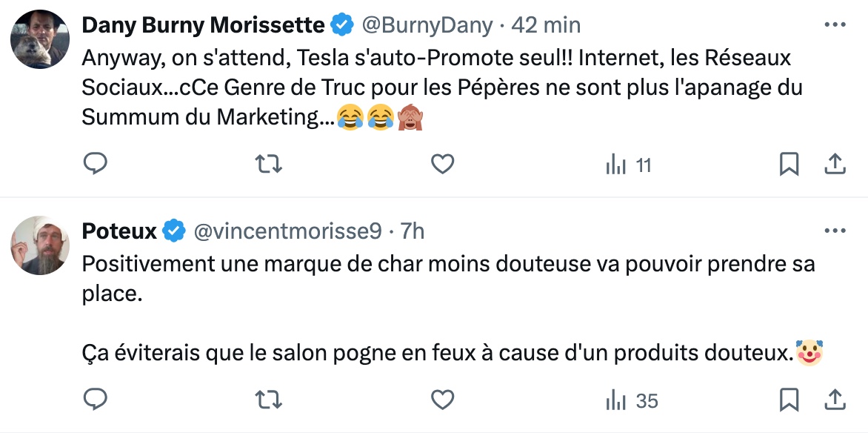
Task: View analytics showing 35 views
Action: coord(631,400)
